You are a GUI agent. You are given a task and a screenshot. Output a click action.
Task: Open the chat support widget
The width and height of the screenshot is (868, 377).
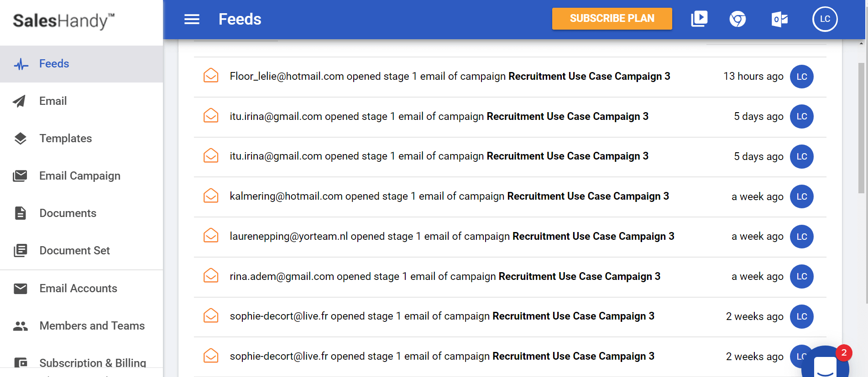pyautogui.click(x=825, y=365)
